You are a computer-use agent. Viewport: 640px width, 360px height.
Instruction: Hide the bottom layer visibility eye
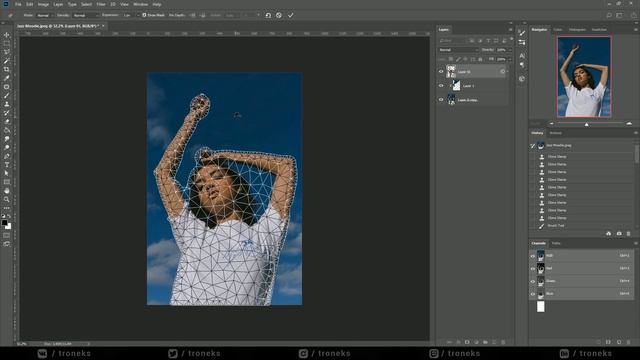coord(441,100)
